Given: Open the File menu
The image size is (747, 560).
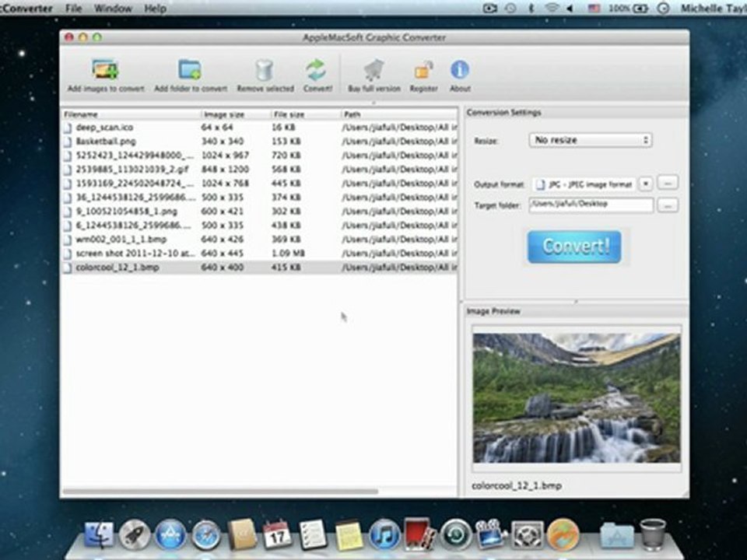Looking at the screenshot, I should pos(73,8).
